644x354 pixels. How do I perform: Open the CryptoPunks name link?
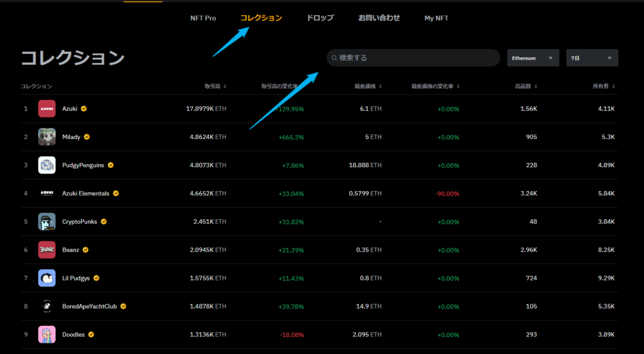coord(80,222)
